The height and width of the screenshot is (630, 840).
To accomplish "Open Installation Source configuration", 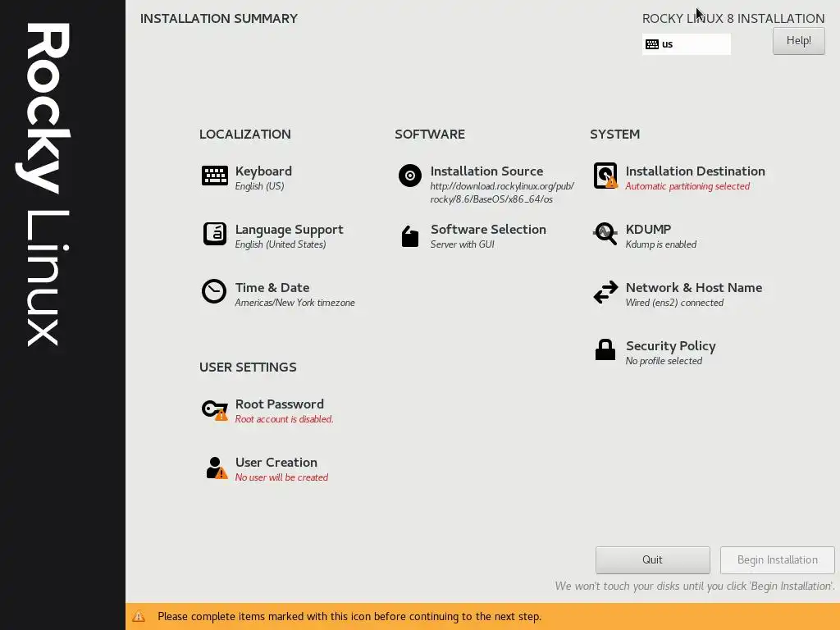I will coord(486,171).
